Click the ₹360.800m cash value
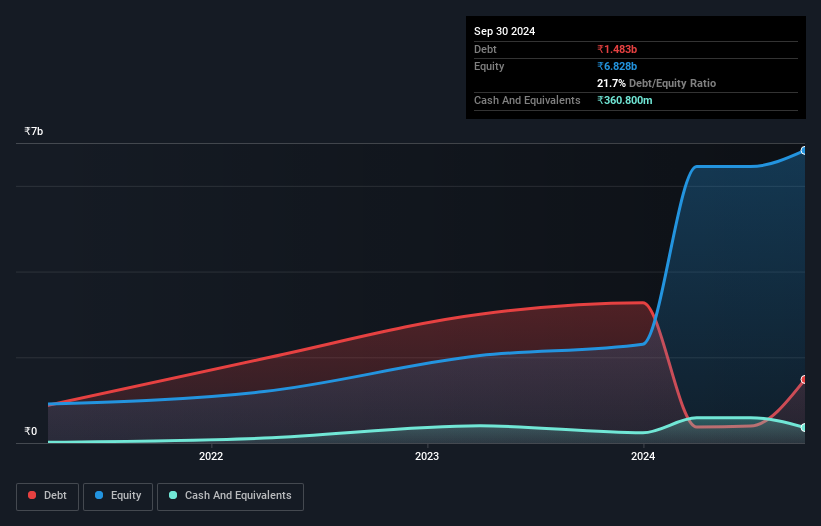Image resolution: width=821 pixels, height=526 pixels. click(625, 100)
